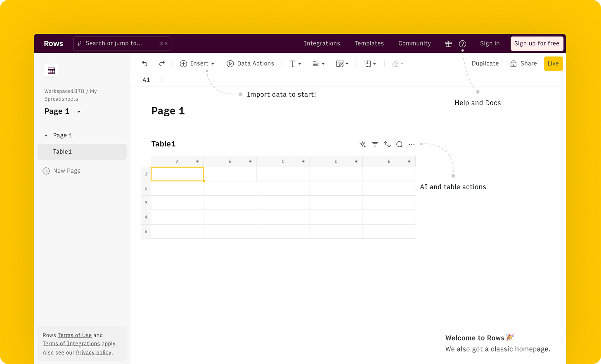The height and width of the screenshot is (364, 601).
Task: Click the undo arrow icon
Action: [144, 63]
